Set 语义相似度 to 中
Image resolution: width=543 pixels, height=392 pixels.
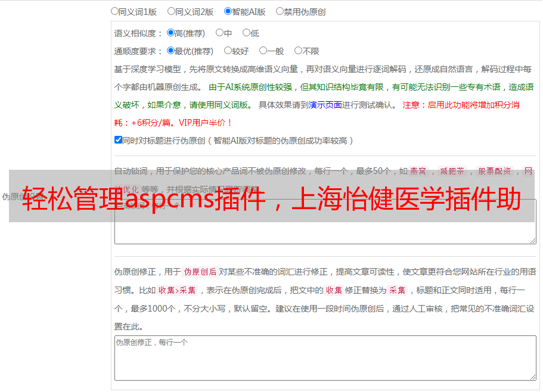219,33
